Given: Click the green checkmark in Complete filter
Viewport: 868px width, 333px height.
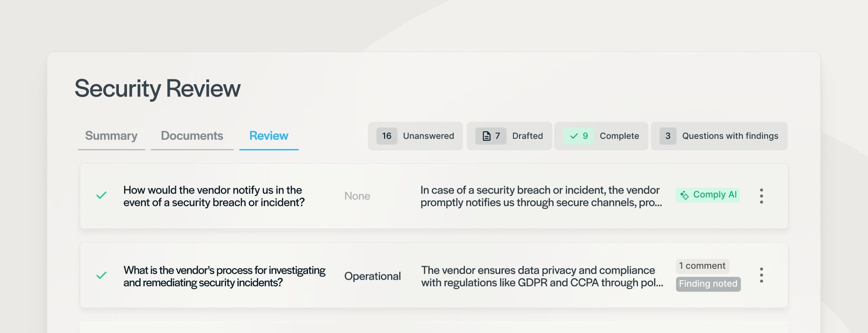Looking at the screenshot, I should pos(574,136).
